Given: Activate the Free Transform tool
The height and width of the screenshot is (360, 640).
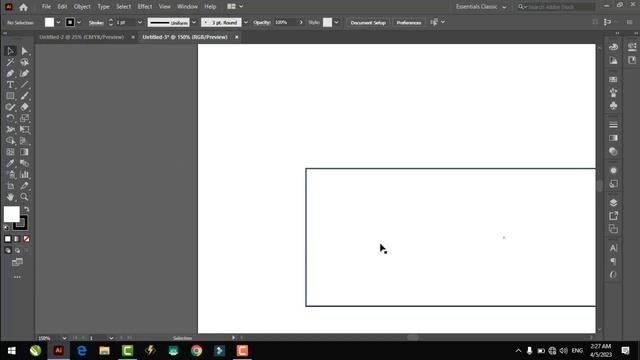Looking at the screenshot, I should click(24, 129).
